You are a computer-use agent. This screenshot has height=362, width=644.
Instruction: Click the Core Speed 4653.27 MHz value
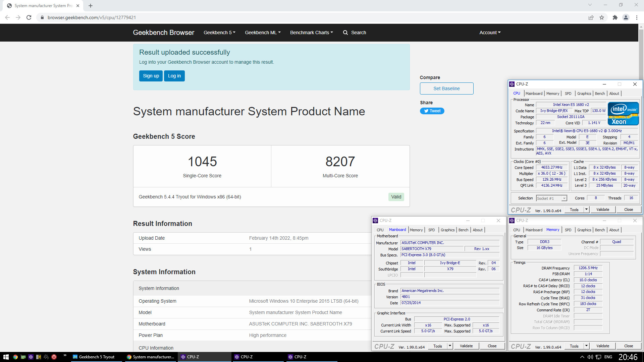(552, 167)
